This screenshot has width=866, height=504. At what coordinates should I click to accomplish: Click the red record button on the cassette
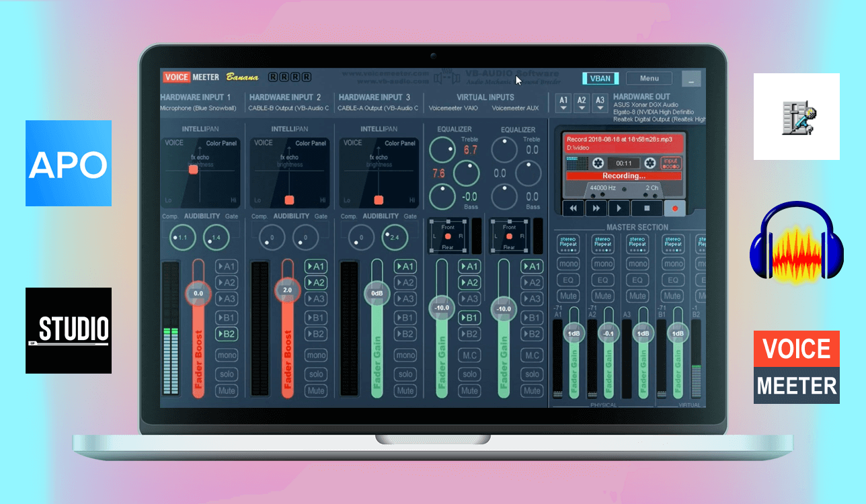(675, 208)
